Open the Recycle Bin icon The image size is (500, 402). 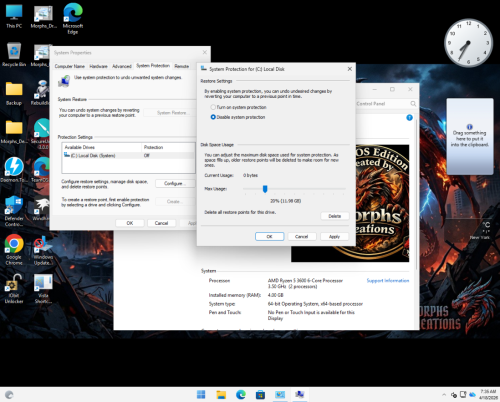14,54
